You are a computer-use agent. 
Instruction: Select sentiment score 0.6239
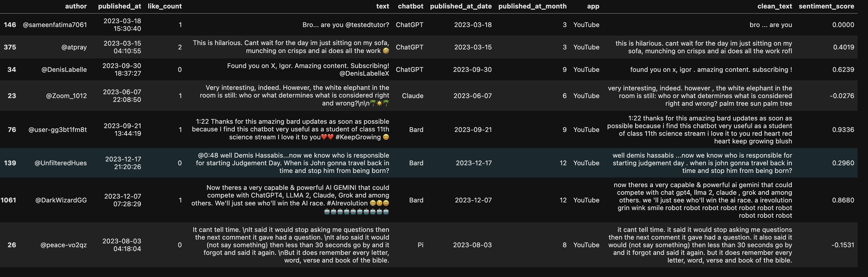pyautogui.click(x=843, y=69)
